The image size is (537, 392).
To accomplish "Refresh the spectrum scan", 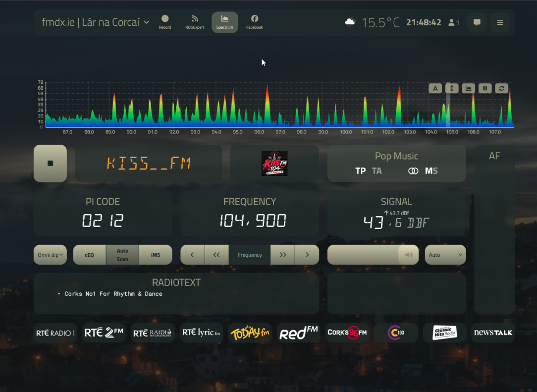I will (x=501, y=88).
